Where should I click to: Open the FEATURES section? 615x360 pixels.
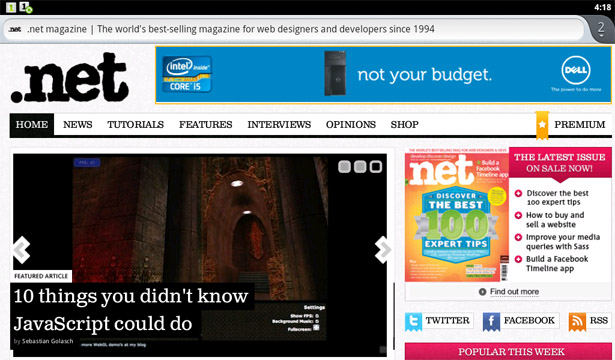pyautogui.click(x=206, y=125)
